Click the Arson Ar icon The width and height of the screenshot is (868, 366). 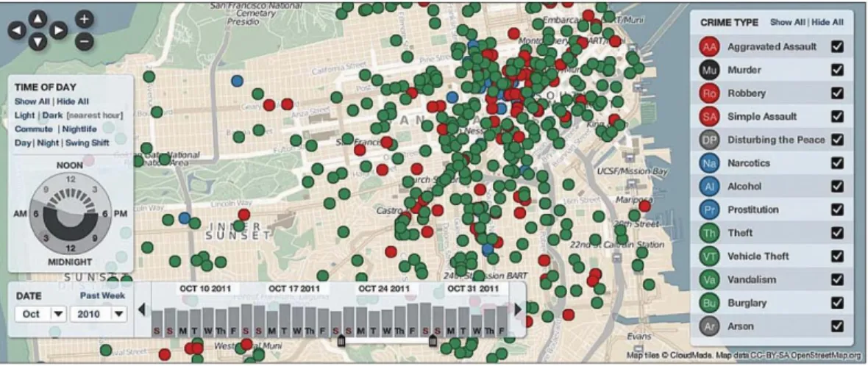709,326
